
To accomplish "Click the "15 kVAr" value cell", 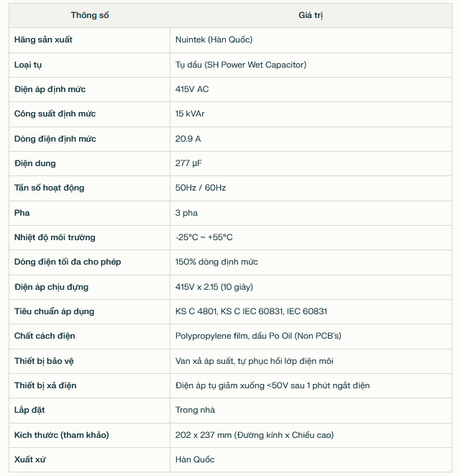I will coord(190,114).
